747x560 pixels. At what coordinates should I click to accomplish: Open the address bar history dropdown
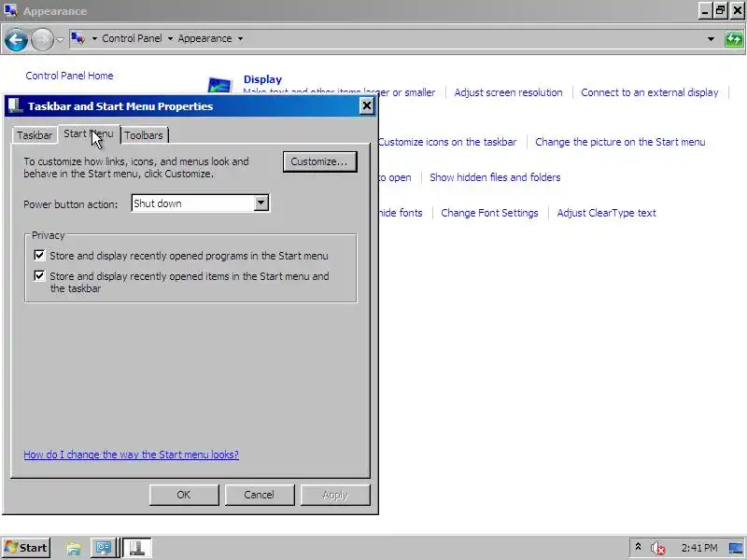coord(711,39)
